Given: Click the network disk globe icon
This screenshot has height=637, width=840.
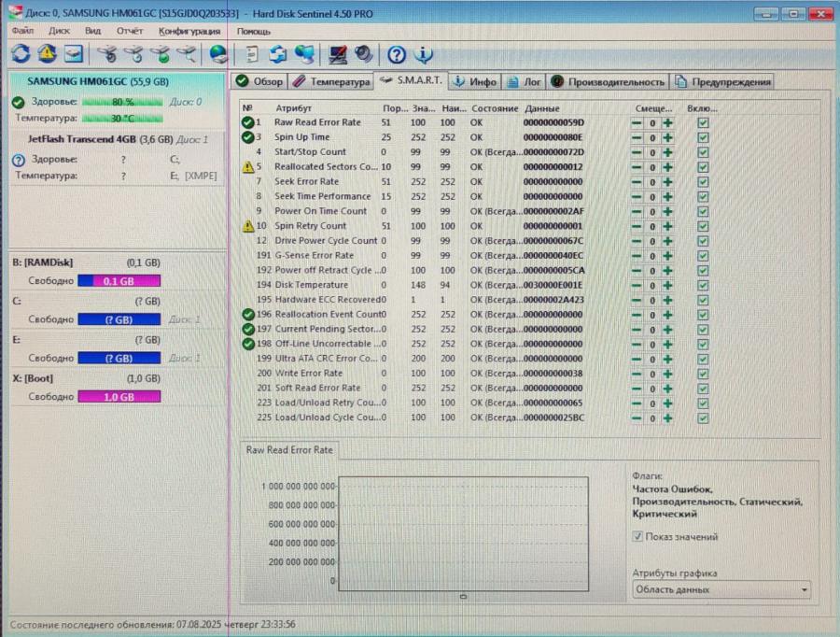Looking at the screenshot, I should pos(218,54).
